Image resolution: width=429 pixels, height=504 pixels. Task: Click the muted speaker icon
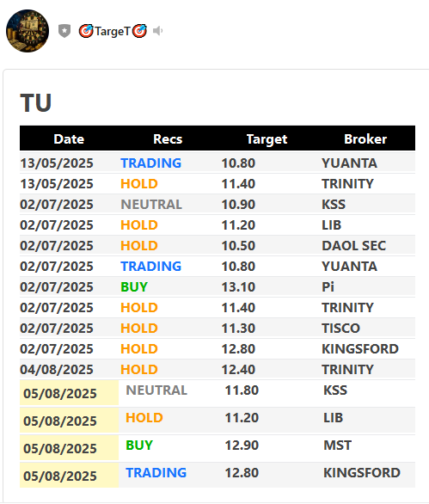coord(157,31)
